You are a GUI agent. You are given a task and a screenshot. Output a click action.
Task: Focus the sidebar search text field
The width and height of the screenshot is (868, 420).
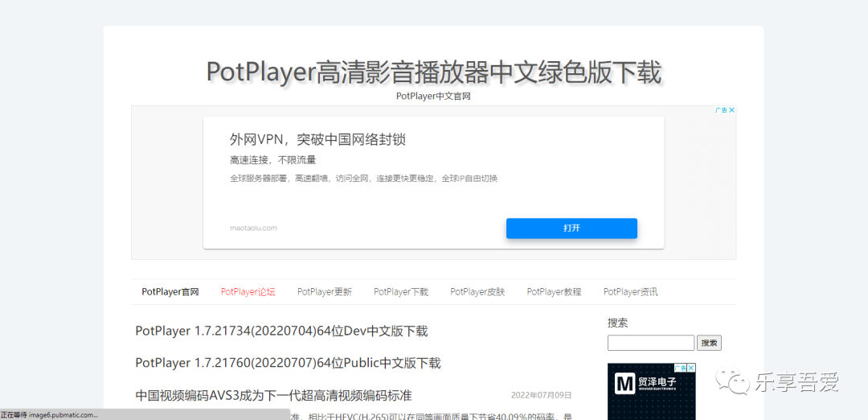point(650,343)
